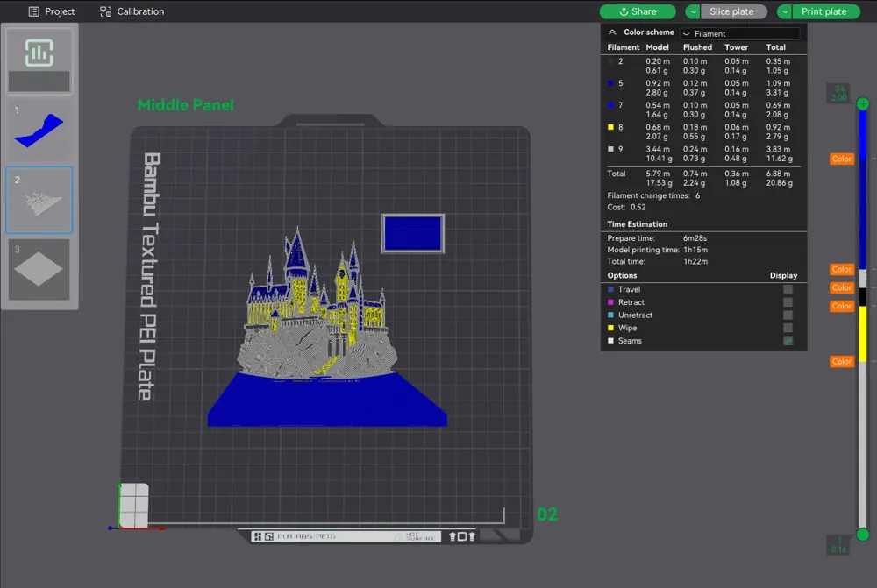Click the Cost value 0.52
The width and height of the screenshot is (877, 588).
coord(638,208)
